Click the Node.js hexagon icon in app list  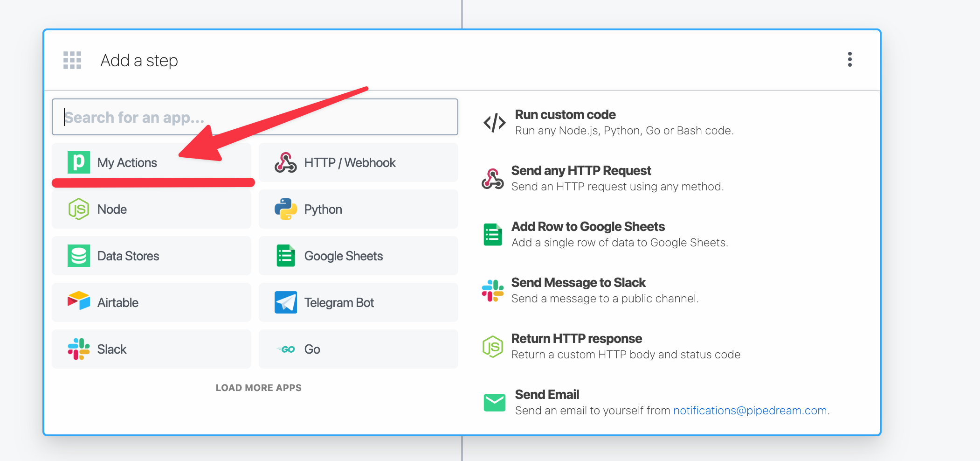[79, 209]
